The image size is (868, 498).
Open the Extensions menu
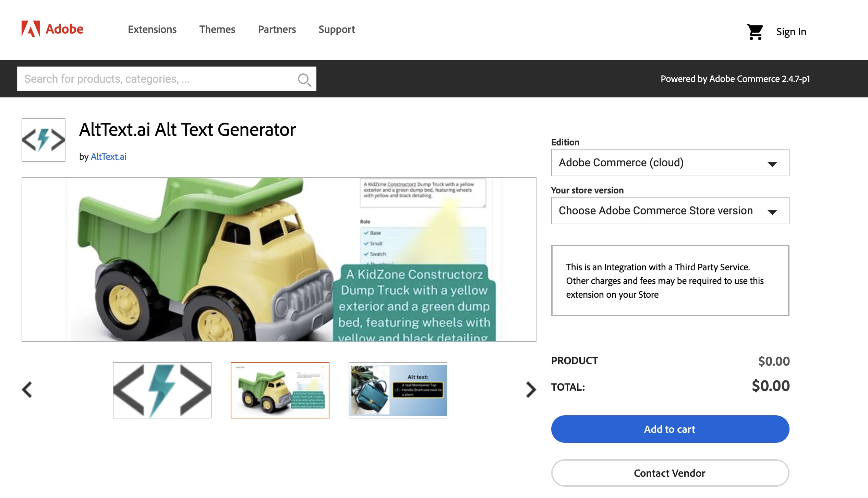coord(152,29)
